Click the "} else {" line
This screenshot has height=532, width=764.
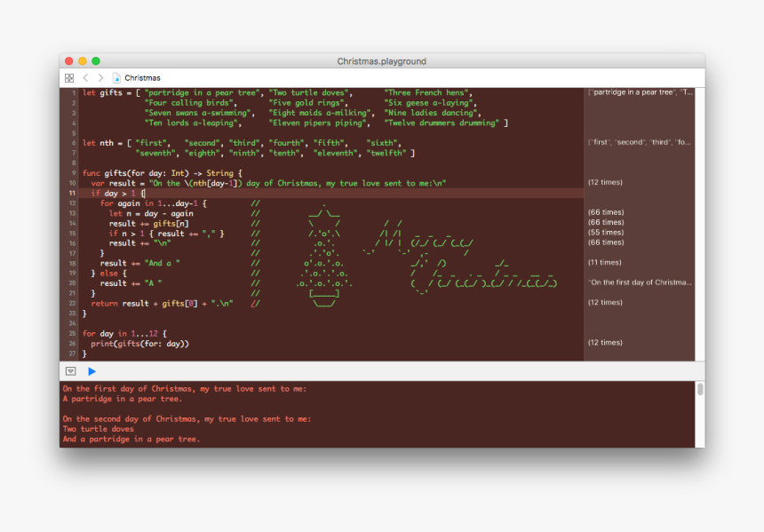point(108,274)
